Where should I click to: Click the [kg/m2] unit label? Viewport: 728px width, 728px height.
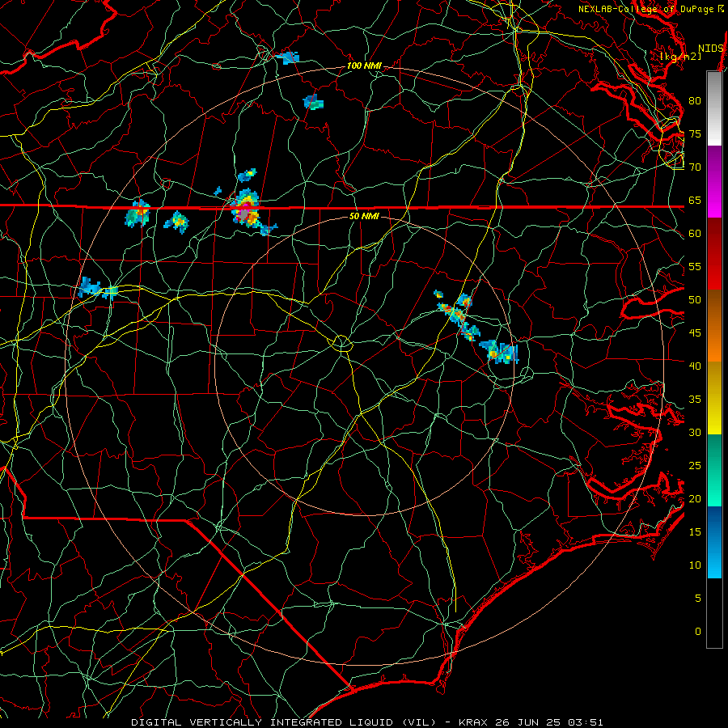(680, 57)
